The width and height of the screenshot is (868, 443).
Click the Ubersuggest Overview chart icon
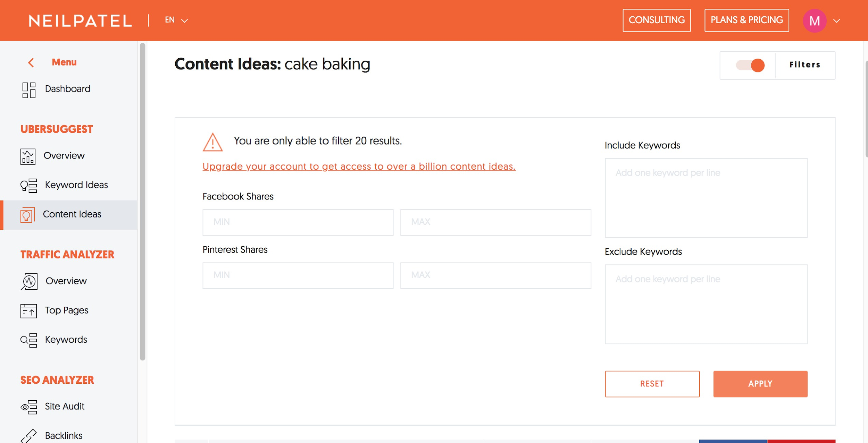pyautogui.click(x=28, y=156)
